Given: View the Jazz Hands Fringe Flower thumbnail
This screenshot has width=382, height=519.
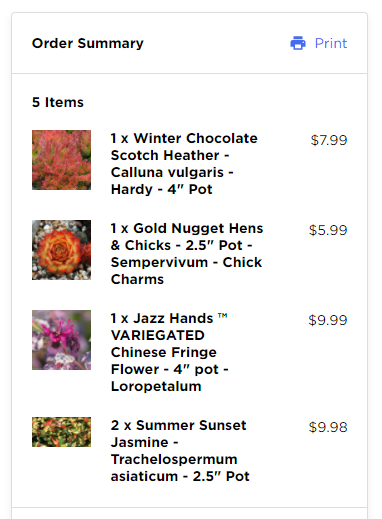Looking at the screenshot, I should [61, 340].
